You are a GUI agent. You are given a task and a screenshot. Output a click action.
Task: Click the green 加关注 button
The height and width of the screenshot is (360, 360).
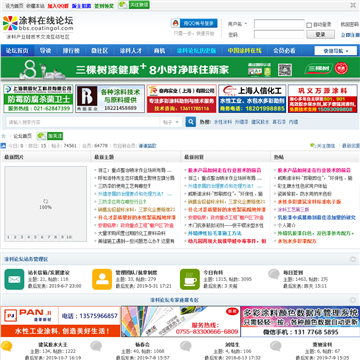[55, 136]
